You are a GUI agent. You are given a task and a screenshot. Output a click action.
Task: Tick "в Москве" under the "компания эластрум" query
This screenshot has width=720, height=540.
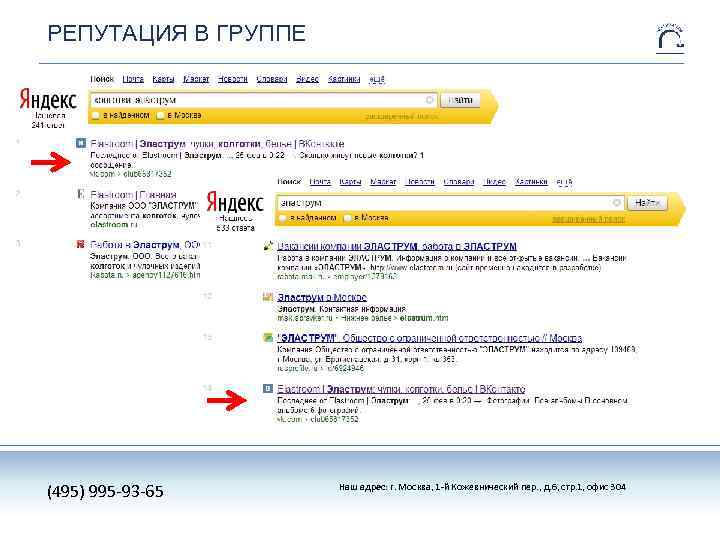tap(160, 115)
